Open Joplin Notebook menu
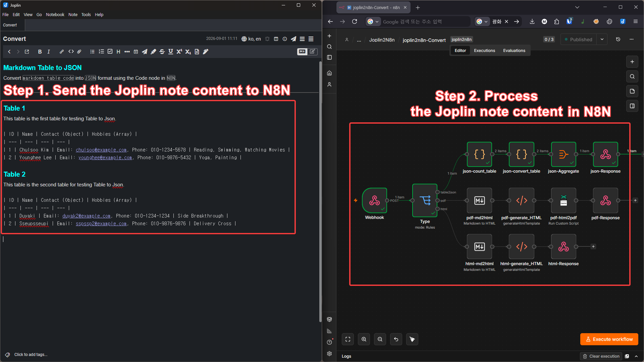Viewport: 644px width, 362px height. (x=55, y=15)
